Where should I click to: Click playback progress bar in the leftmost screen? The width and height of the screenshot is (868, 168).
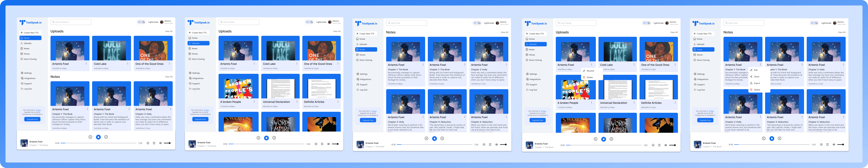tap(98, 143)
